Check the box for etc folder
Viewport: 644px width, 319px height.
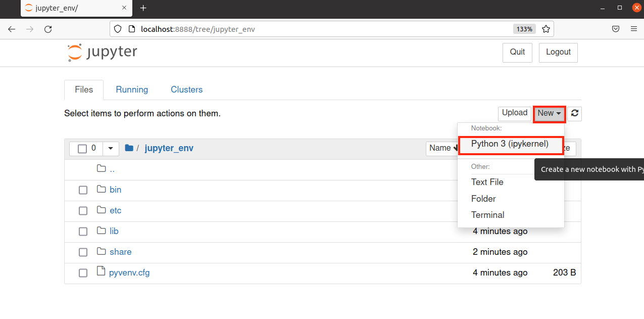click(x=83, y=211)
